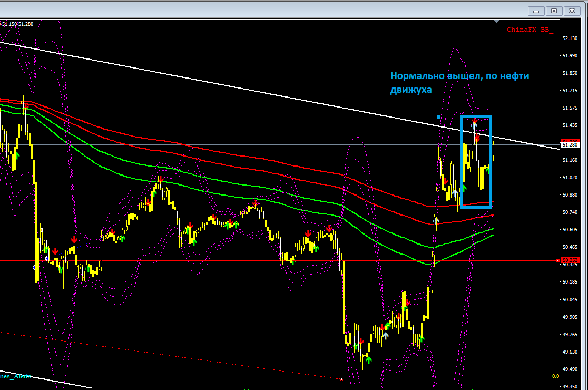Viewport: 588px width, 390px height.
Task: Click the 51.150 51.280 quote text
Action: [x=17, y=24]
